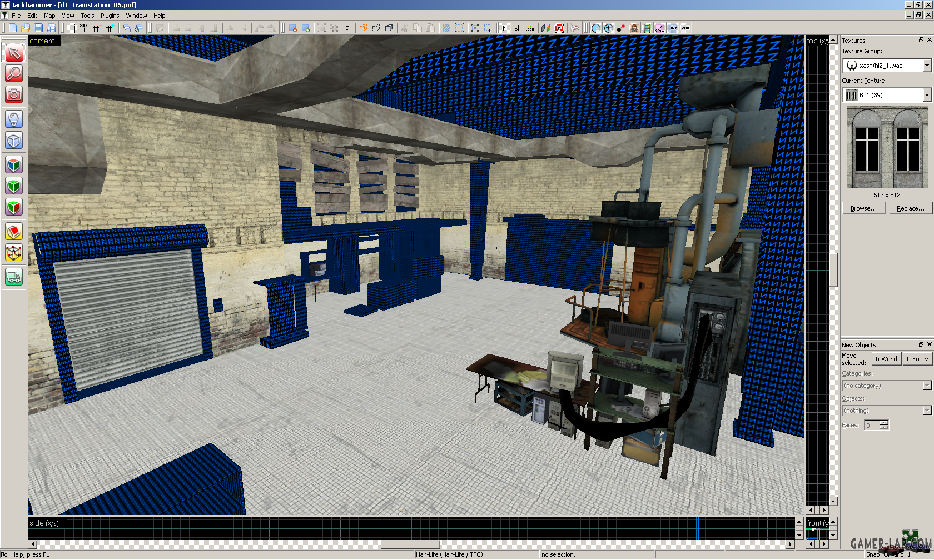Viewport: 934px width, 560px height.
Task: Toggle the no draw texture filter
Action: click(x=660, y=28)
